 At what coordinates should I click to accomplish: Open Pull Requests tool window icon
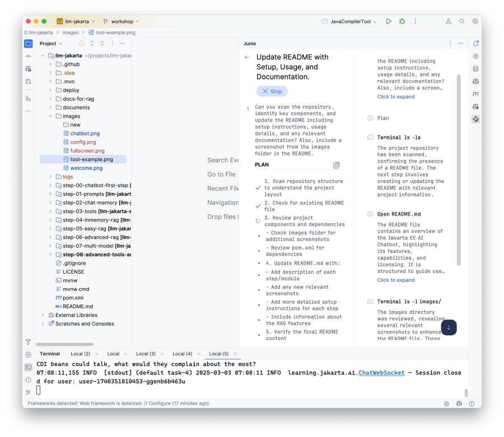click(x=29, y=82)
